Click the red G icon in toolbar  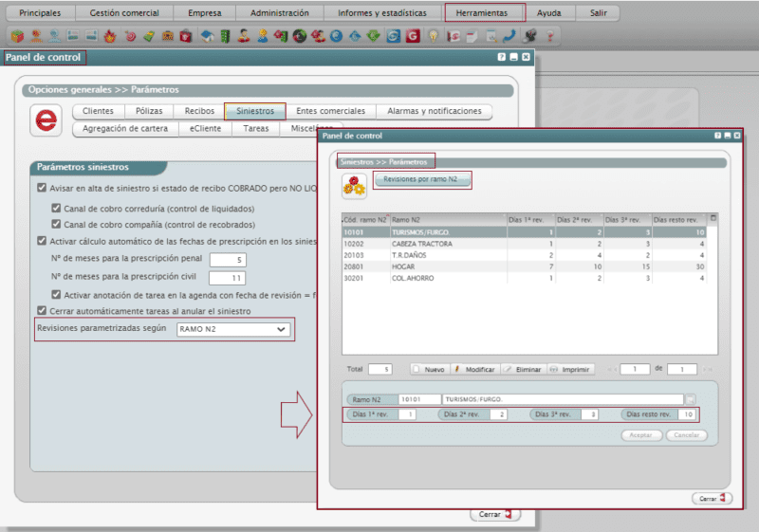click(412, 36)
